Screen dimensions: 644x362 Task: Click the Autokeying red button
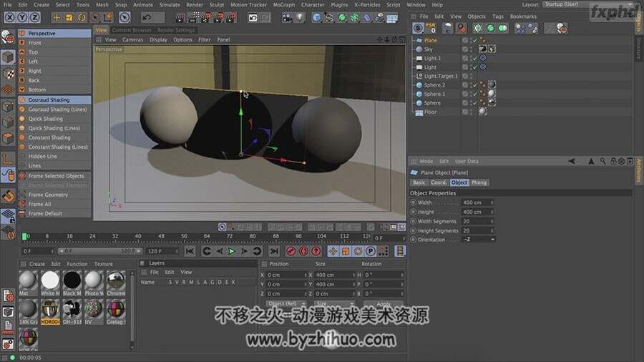(303, 251)
